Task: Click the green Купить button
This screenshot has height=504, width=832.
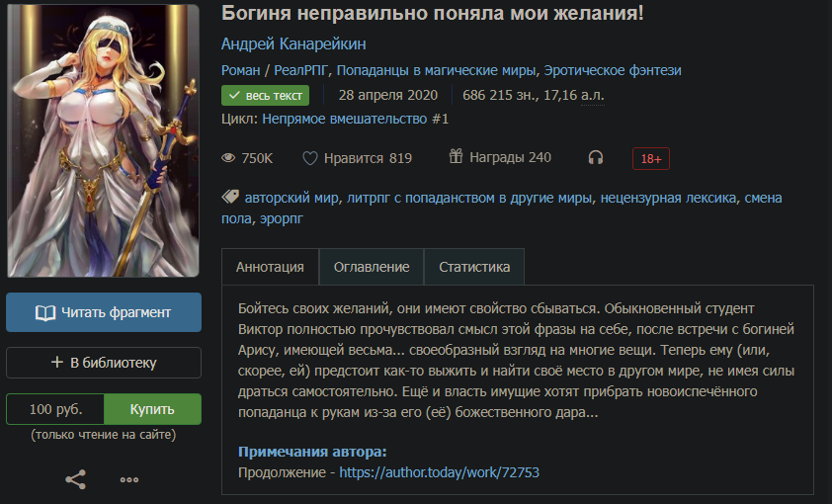Action: (152, 409)
